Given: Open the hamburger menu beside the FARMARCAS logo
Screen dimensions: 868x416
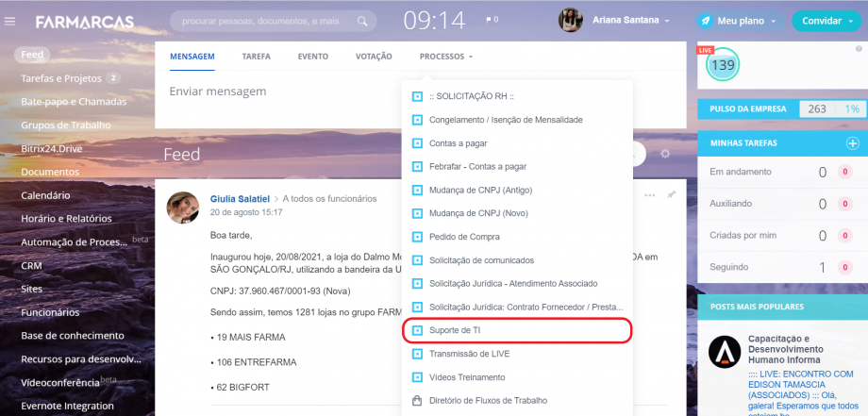Looking at the screenshot, I should [10, 21].
